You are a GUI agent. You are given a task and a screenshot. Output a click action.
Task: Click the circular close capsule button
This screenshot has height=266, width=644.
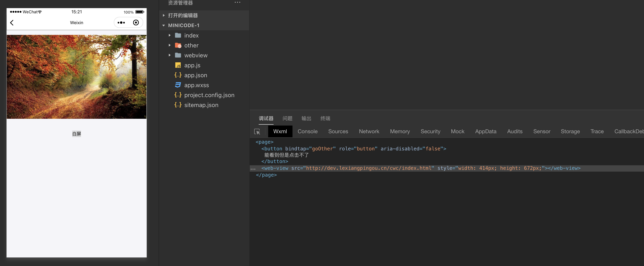[136, 23]
